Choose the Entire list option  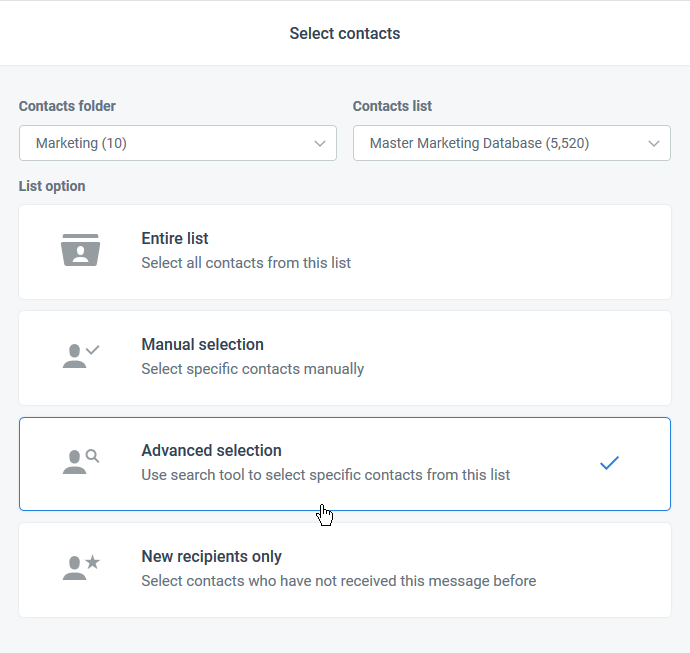point(345,252)
